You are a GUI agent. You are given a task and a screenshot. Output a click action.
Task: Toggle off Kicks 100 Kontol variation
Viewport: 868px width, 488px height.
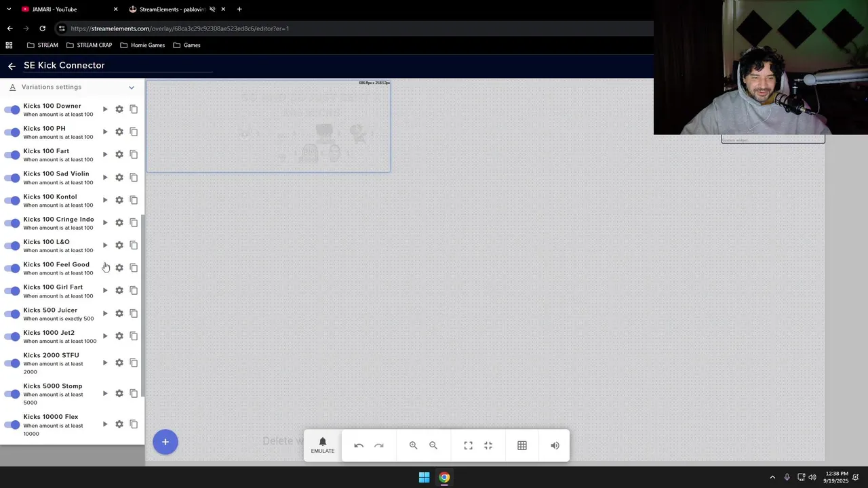coord(12,201)
